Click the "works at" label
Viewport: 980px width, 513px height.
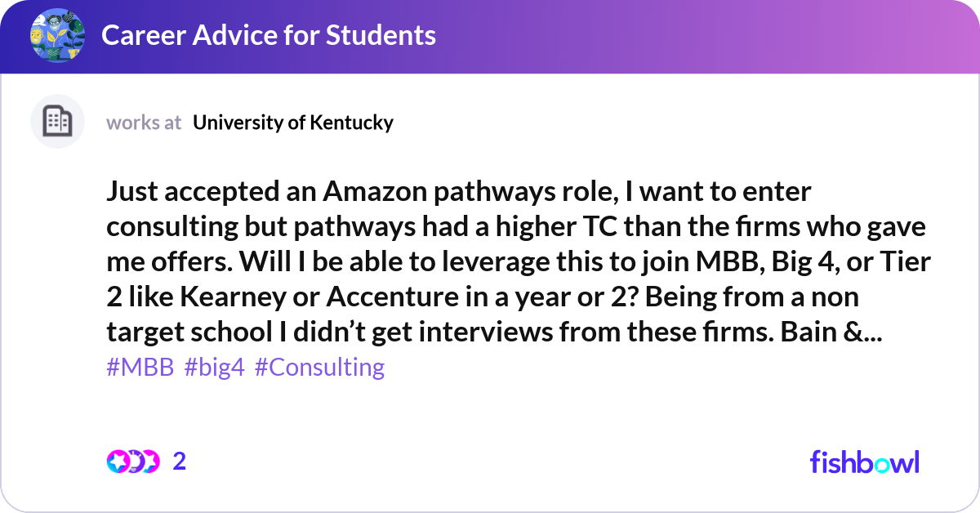pos(144,123)
